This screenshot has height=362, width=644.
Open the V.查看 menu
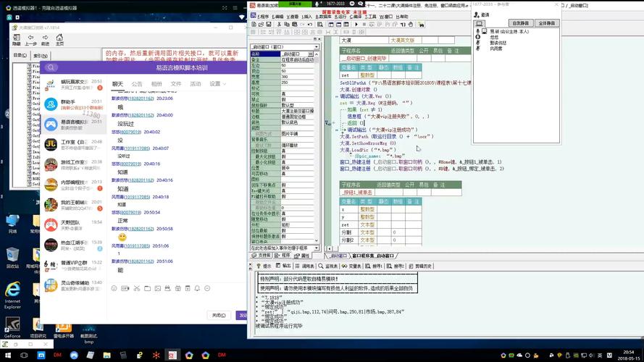coord(293,17)
